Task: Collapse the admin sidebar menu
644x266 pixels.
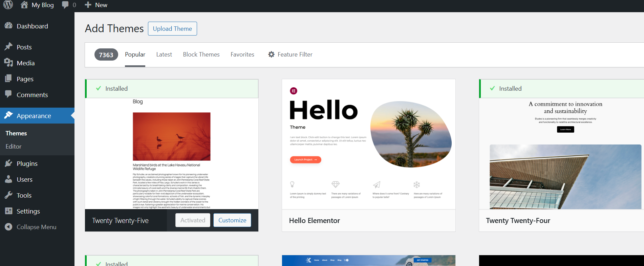Action: tap(37, 227)
